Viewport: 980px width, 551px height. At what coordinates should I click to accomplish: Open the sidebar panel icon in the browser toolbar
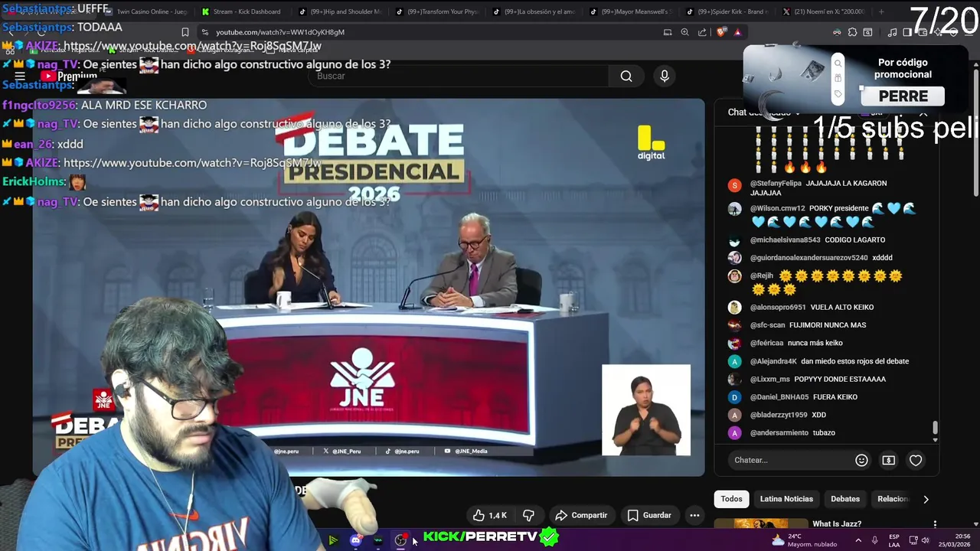[x=907, y=32]
